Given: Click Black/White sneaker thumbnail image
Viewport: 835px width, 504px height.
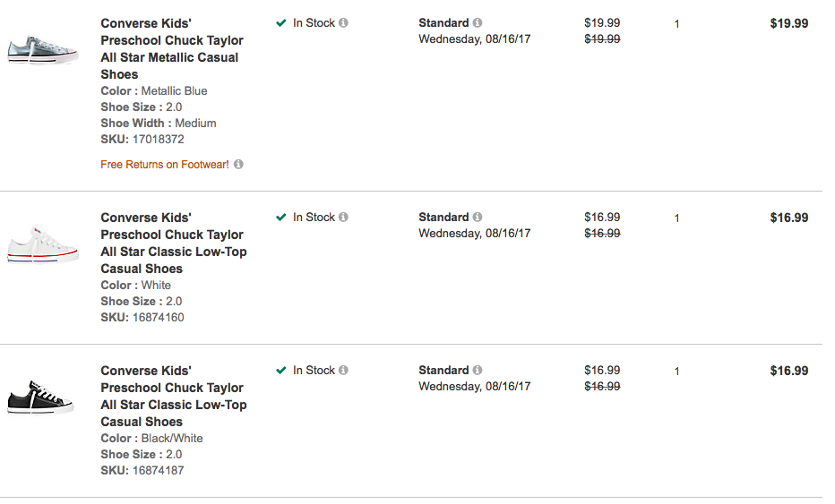Looking at the screenshot, I should (40, 397).
